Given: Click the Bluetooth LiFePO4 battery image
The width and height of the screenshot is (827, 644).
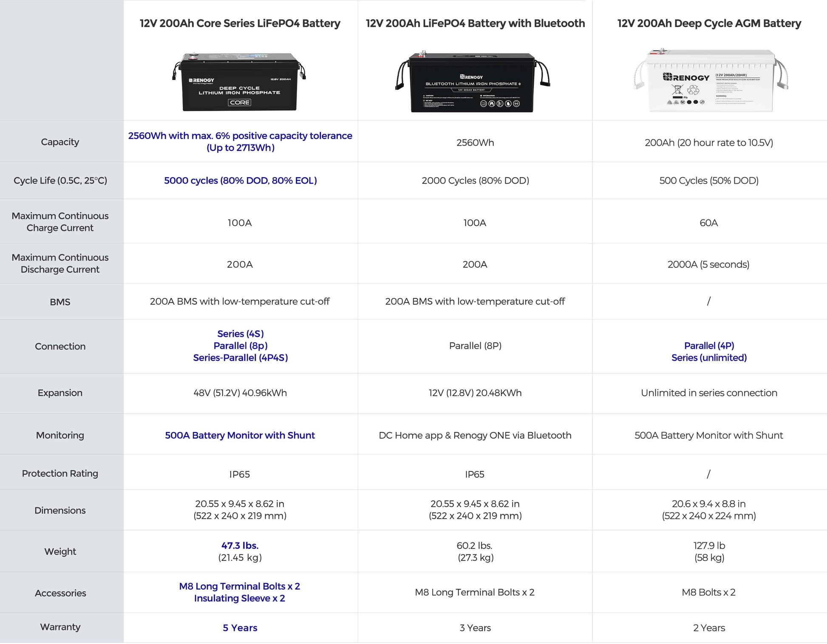Looking at the screenshot, I should (x=473, y=82).
